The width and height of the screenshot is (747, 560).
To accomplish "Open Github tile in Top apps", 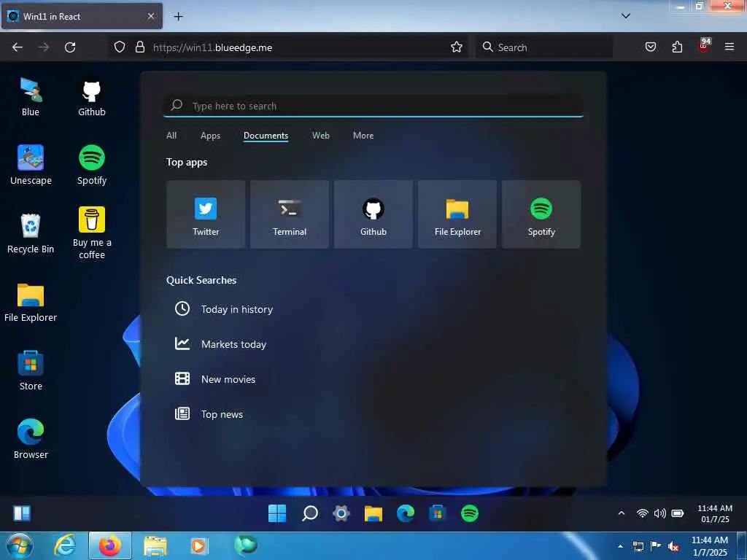I will click(373, 214).
